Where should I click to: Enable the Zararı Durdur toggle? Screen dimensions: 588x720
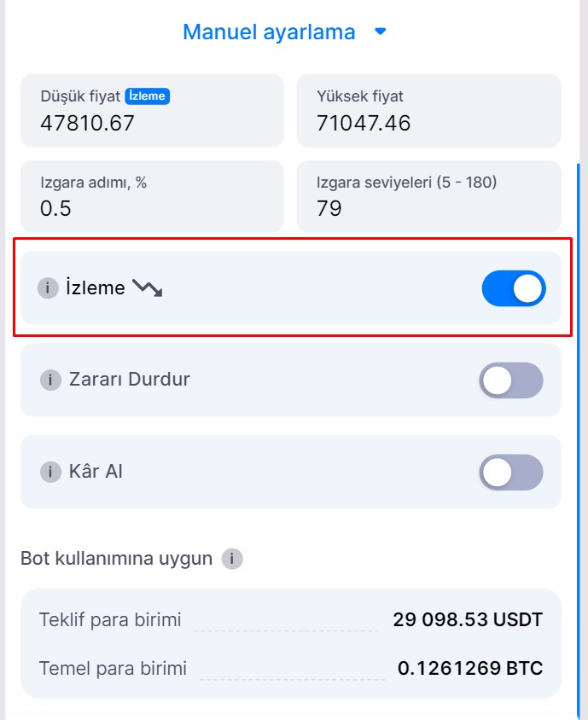pyautogui.click(x=510, y=380)
